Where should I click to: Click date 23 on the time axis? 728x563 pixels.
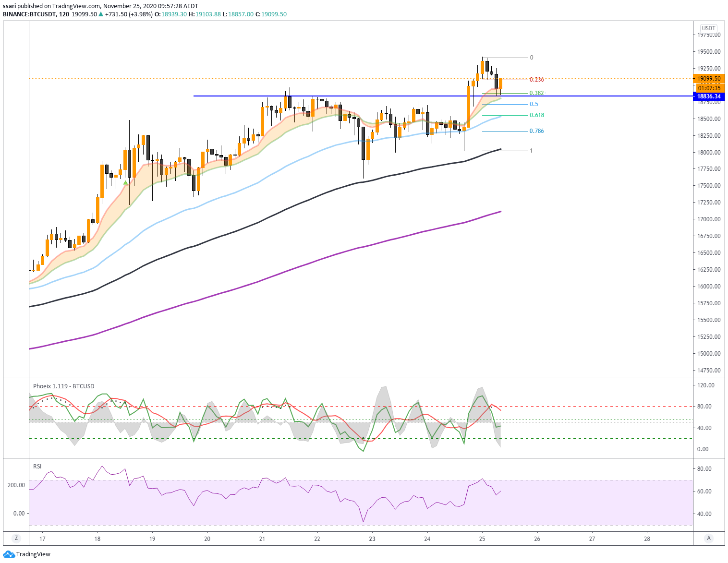click(372, 539)
